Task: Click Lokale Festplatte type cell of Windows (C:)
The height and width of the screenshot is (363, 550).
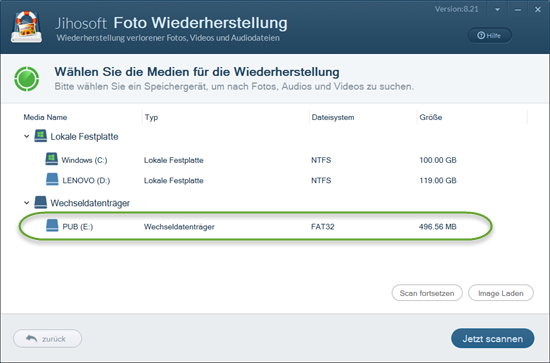Action: pos(174,160)
